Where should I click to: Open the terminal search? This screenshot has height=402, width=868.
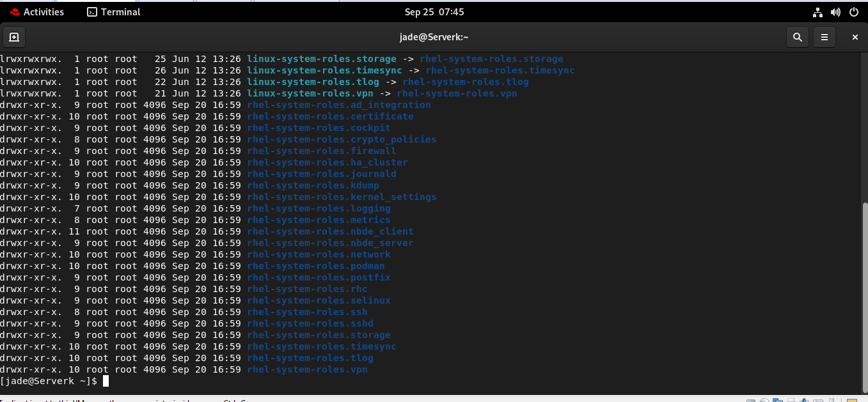point(797,36)
